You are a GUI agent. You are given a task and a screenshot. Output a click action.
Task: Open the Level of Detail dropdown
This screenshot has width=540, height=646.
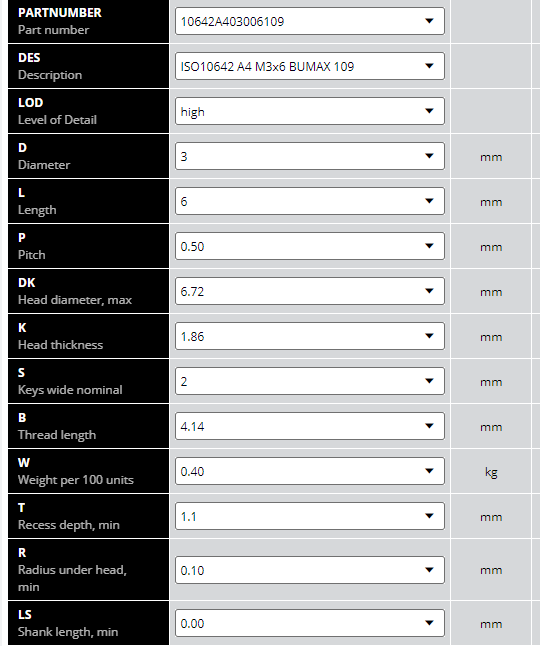click(x=310, y=111)
